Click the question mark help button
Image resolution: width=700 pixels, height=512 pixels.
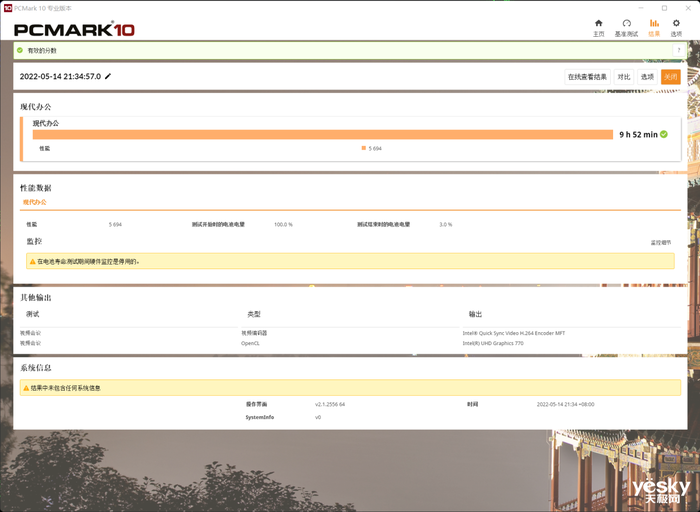(679, 50)
